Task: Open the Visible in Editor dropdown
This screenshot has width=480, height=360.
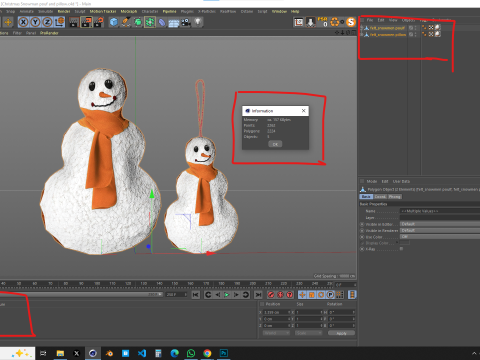Action: pyautogui.click(x=440, y=224)
